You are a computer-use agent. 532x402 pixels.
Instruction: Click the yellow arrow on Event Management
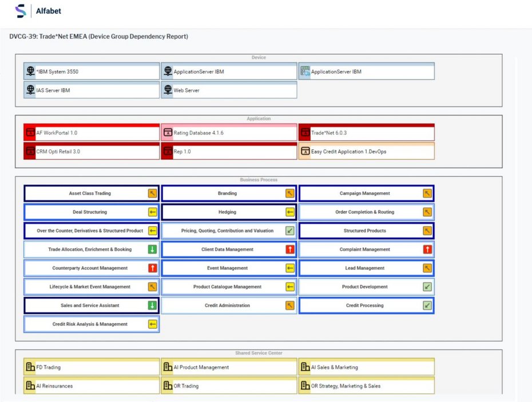[290, 268]
